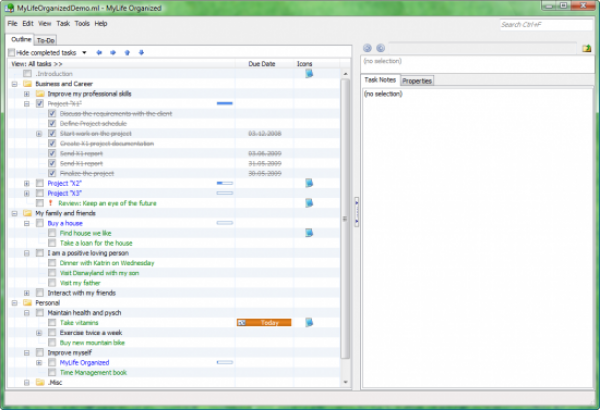Click the Business and Career folder icon

point(28,83)
